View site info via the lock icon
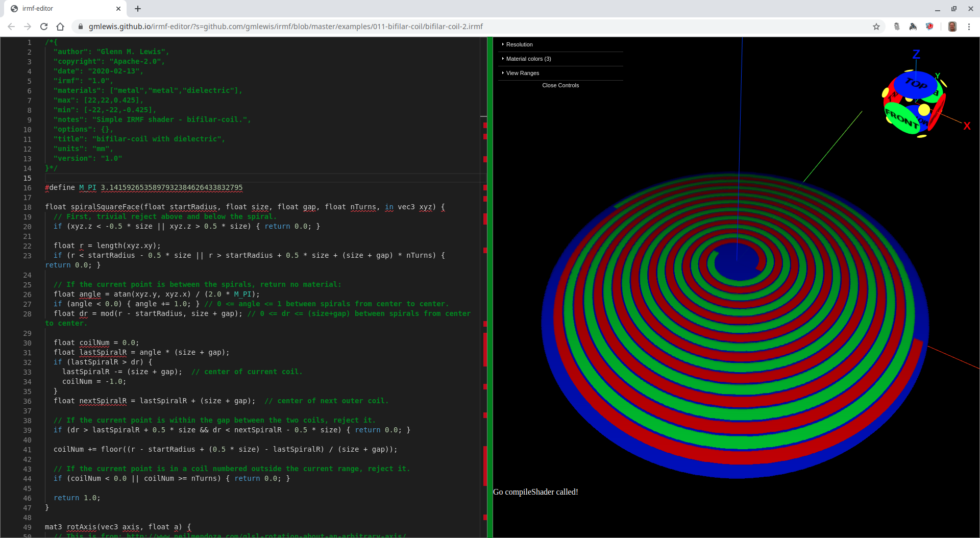 [x=81, y=27]
